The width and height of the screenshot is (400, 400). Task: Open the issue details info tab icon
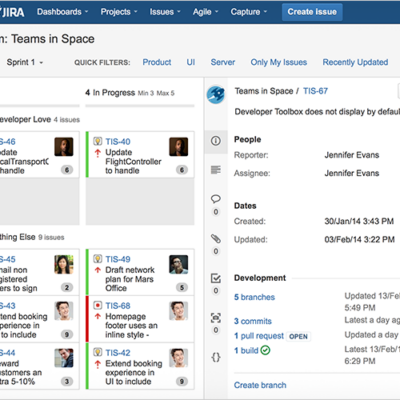(216, 141)
